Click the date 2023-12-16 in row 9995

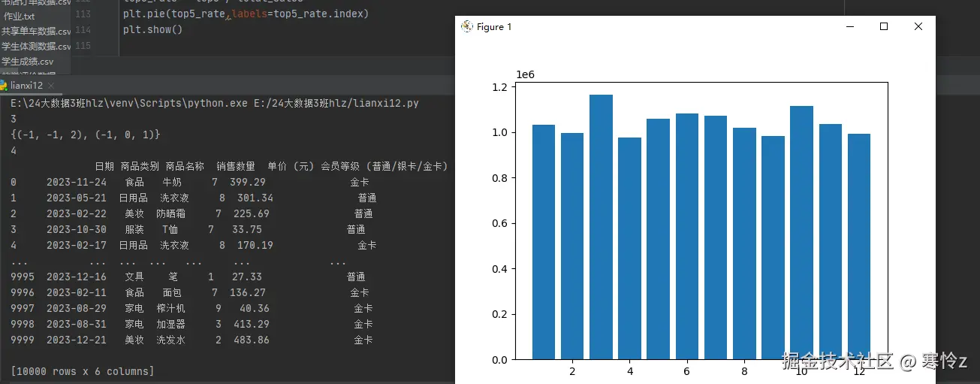[77, 277]
